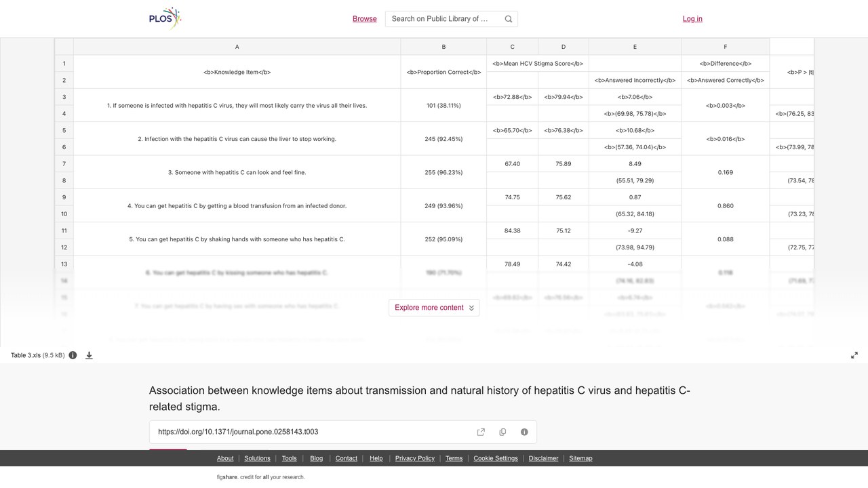Show DOI information icon
The image size is (868, 488).
point(524,432)
